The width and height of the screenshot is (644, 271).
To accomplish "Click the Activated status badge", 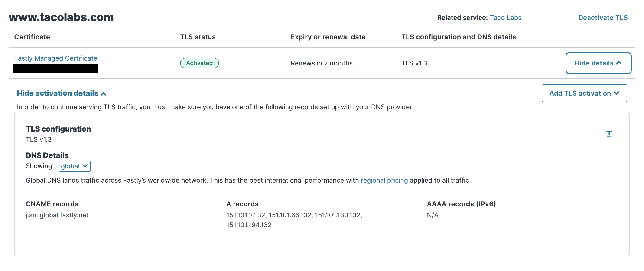I will tap(199, 63).
